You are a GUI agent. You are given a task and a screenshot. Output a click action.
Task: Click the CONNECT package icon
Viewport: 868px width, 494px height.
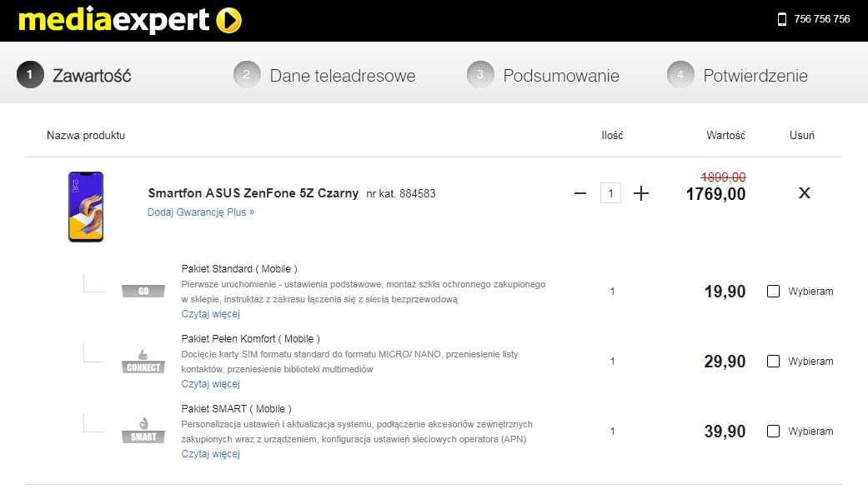[x=143, y=362]
